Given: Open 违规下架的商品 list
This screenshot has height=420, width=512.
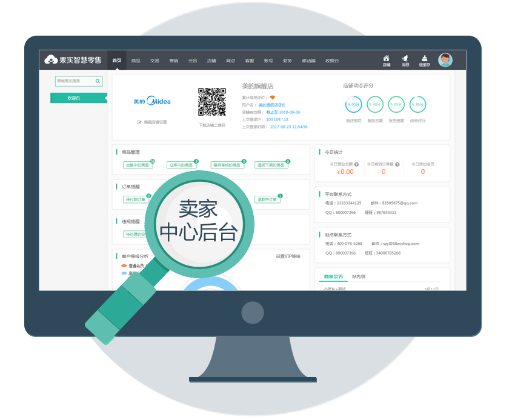Looking at the screenshot, I should 270,165.
